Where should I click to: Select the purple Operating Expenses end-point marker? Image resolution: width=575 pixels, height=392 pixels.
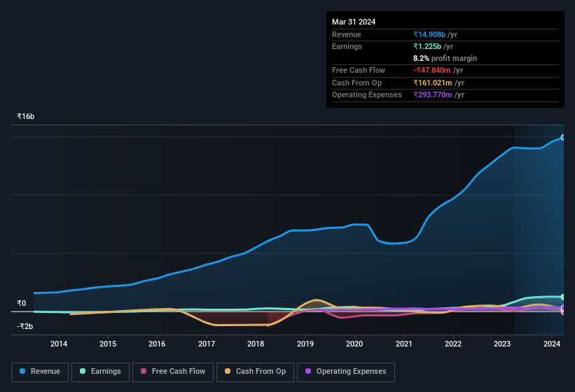click(x=563, y=308)
